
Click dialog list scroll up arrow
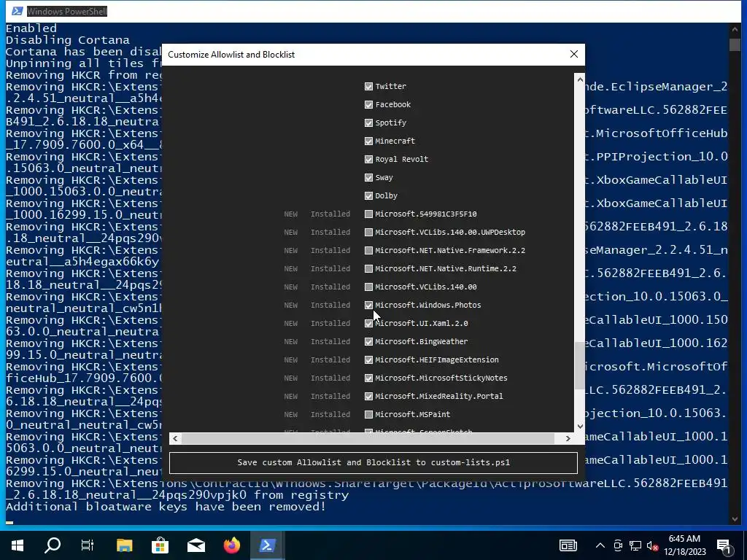tap(580, 79)
